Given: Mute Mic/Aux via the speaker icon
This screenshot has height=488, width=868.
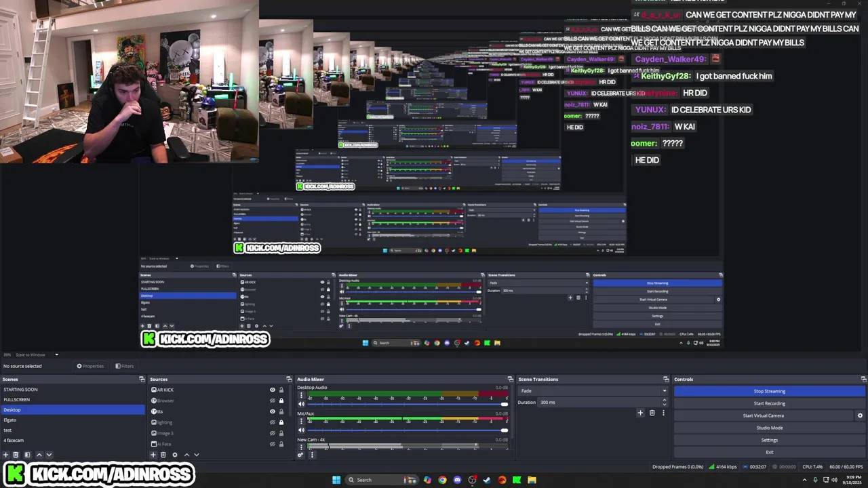Looking at the screenshot, I should [302, 430].
